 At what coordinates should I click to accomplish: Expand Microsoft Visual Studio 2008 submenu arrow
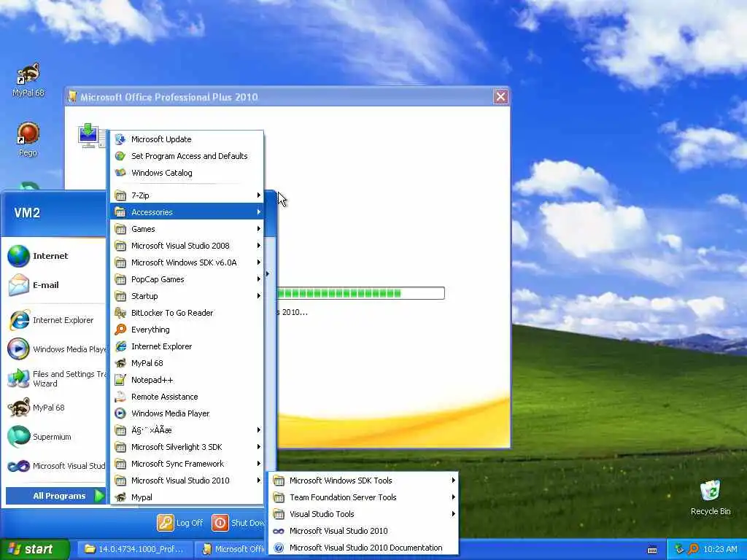[x=259, y=246]
